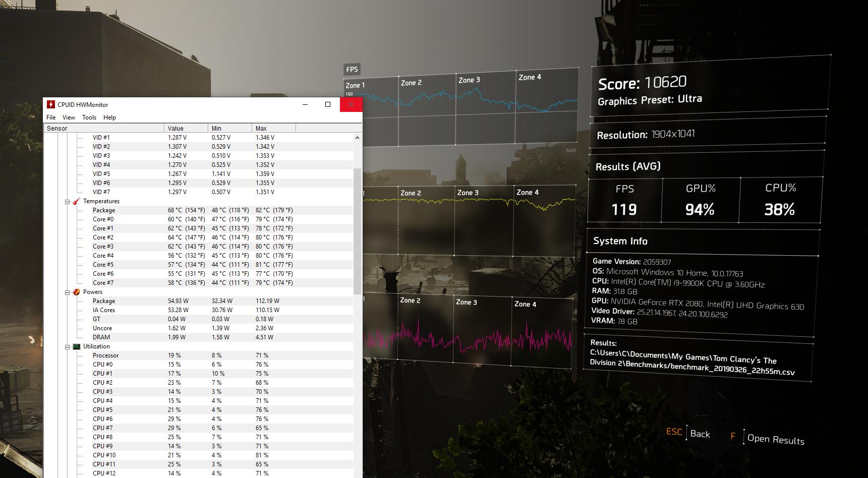Collapse the Utilization tree node
Screen dimensions: 868x478
67,347
